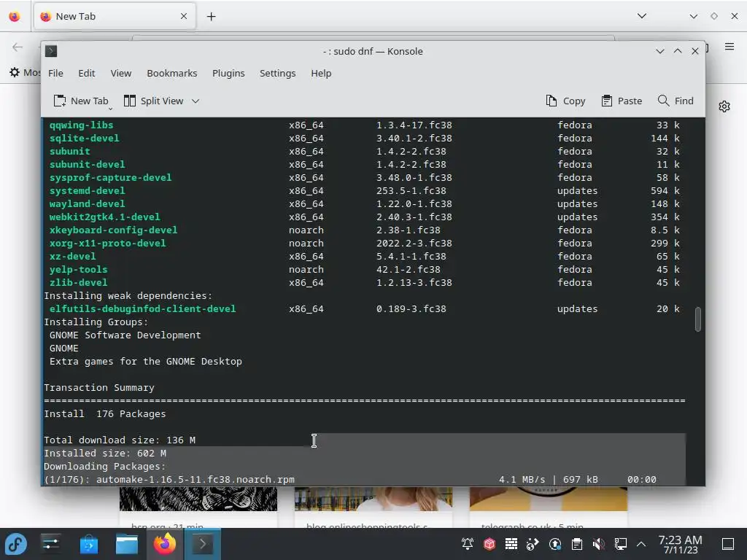Screen dimensions: 747x560
Task: Open the File menu
Action: [x=55, y=74]
